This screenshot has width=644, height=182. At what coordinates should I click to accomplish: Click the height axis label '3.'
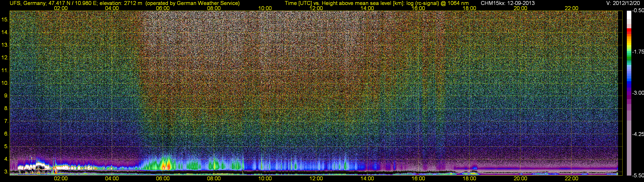tap(6, 172)
